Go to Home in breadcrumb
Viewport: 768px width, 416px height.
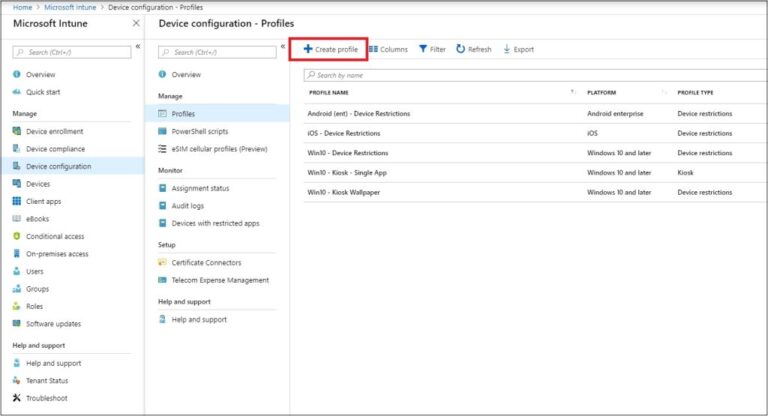[x=22, y=7]
